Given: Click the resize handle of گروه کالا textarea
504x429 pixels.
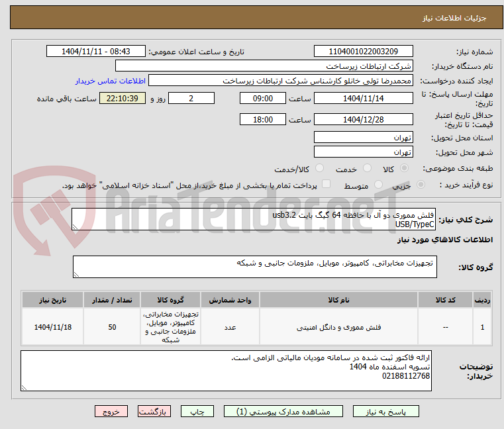Looking at the screenshot, I should [x=76, y=275].
